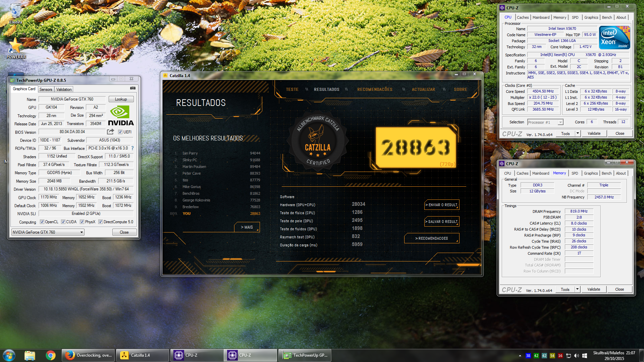Open the TESTE tab in Catzilla
The width and height of the screenshot is (644, 362).
(x=292, y=89)
